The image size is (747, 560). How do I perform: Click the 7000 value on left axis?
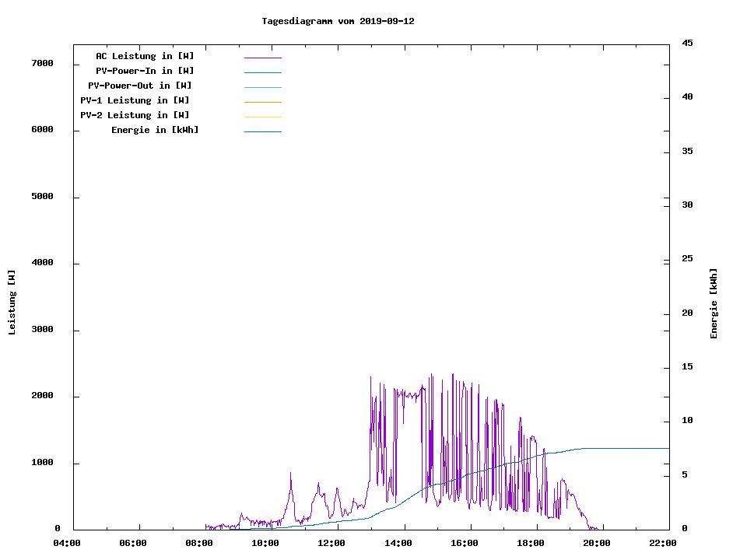(42, 63)
